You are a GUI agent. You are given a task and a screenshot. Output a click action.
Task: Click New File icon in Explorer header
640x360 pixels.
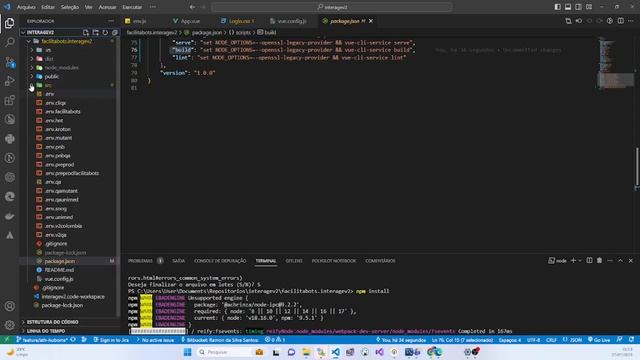[86, 32]
